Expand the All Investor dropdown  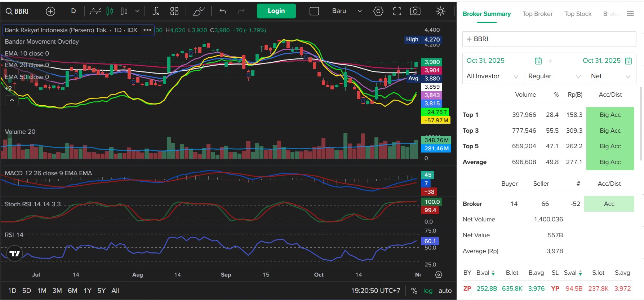(492, 76)
